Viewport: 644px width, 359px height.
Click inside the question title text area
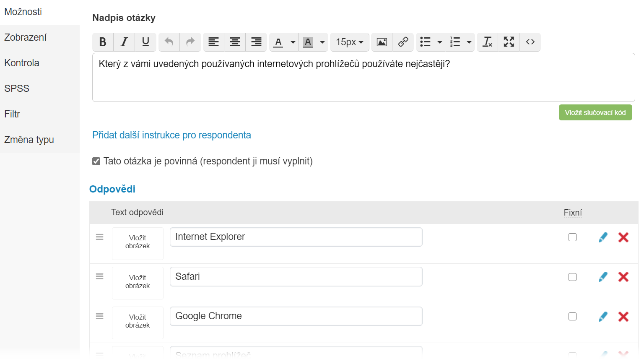[364, 78]
